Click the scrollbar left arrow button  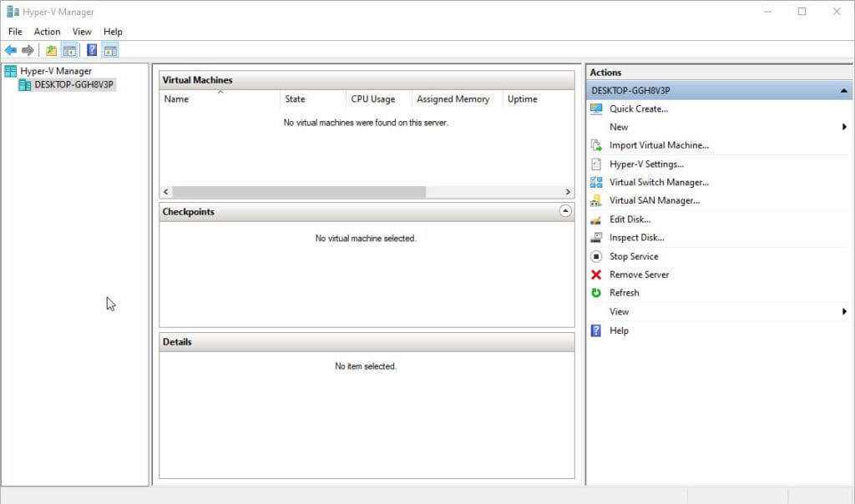(166, 192)
